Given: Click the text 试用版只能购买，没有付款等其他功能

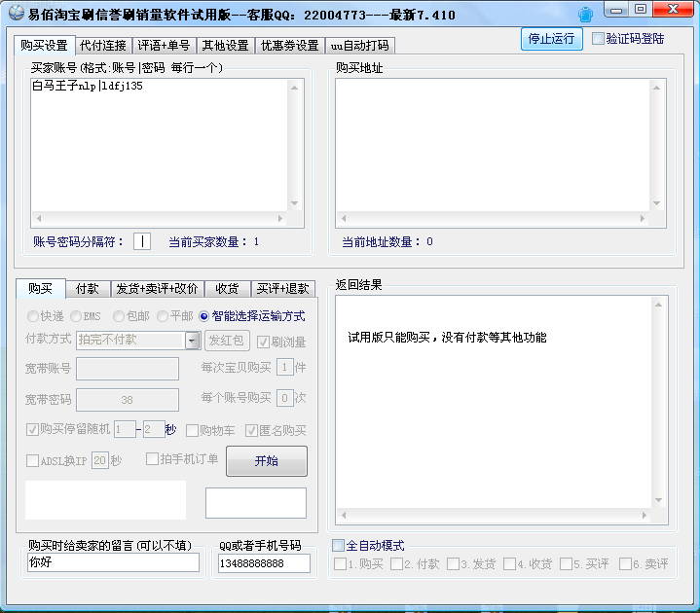Looking at the screenshot, I should 447,338.
